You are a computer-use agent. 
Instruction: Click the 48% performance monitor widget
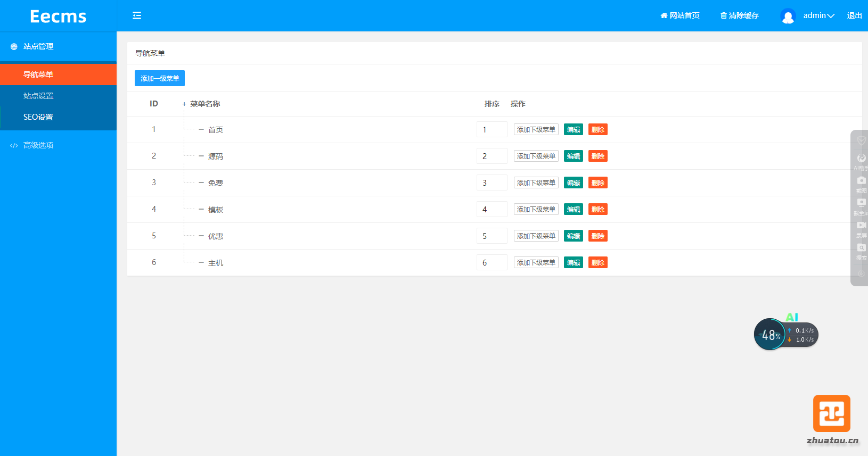coord(770,335)
